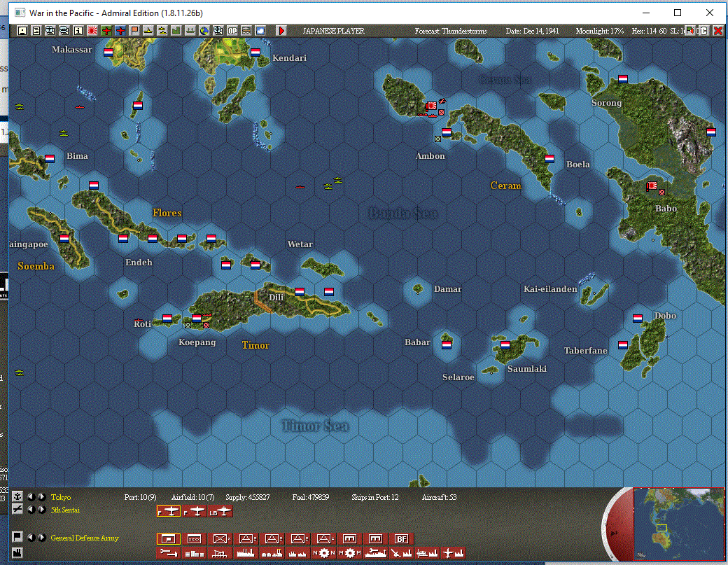Click the Dutch flag at Saumlaki island
Viewport: 728px width, 565px height.
[x=505, y=345]
